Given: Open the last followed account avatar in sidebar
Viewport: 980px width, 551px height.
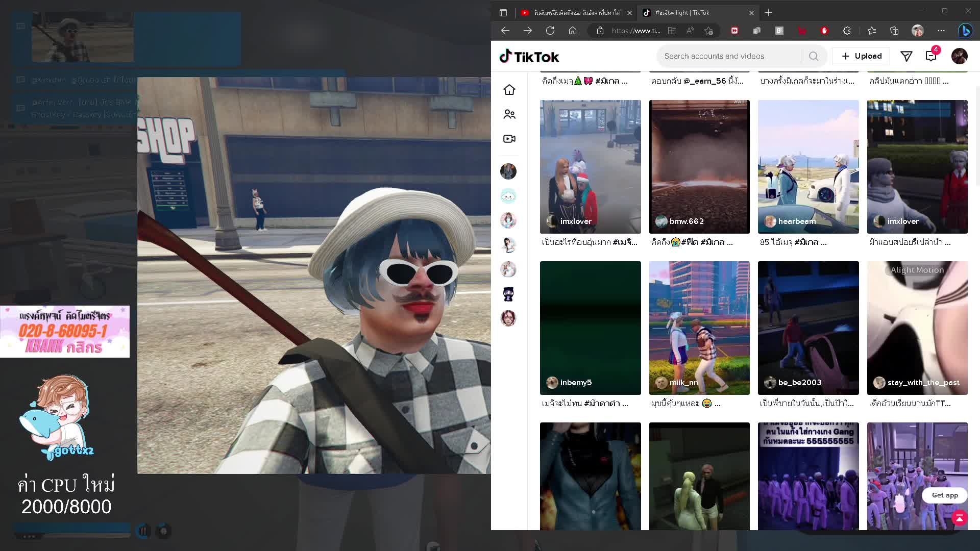Looking at the screenshot, I should 508,318.
